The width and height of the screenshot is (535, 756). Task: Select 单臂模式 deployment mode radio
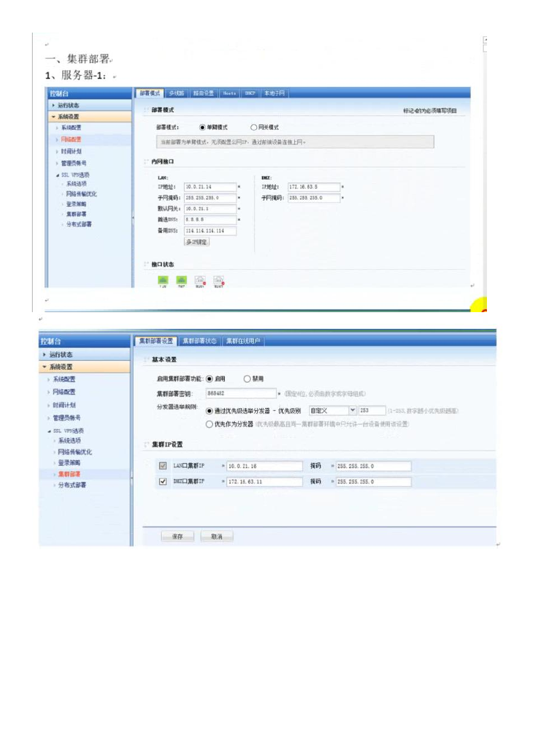click(202, 127)
